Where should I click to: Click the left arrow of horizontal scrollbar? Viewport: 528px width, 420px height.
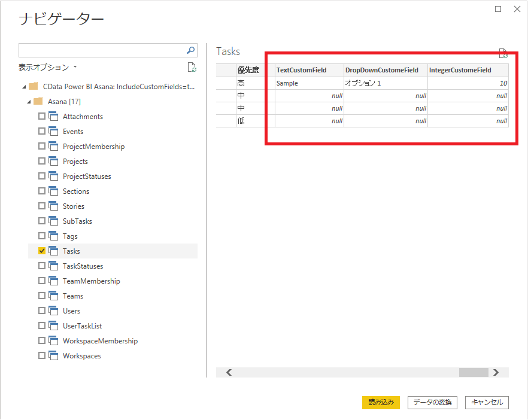229,372
